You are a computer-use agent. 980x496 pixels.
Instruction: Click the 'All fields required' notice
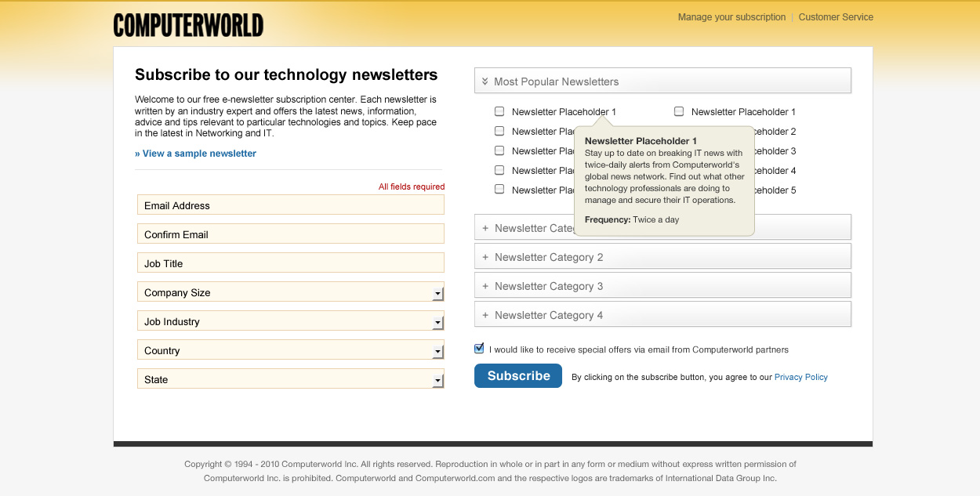point(412,186)
